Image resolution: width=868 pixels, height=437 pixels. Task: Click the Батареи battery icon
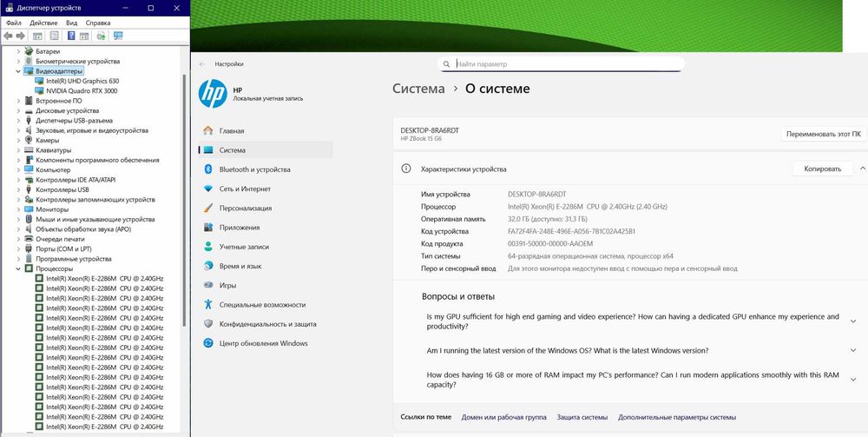[29, 51]
